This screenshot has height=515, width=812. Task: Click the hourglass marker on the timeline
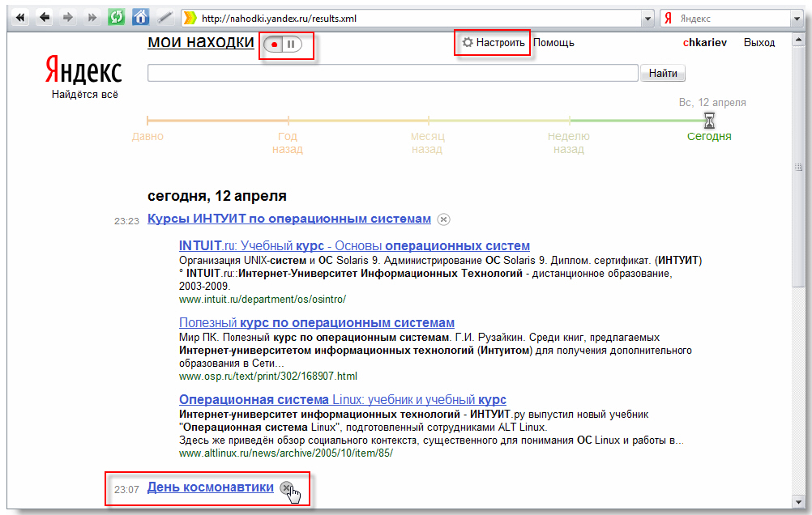(709, 121)
